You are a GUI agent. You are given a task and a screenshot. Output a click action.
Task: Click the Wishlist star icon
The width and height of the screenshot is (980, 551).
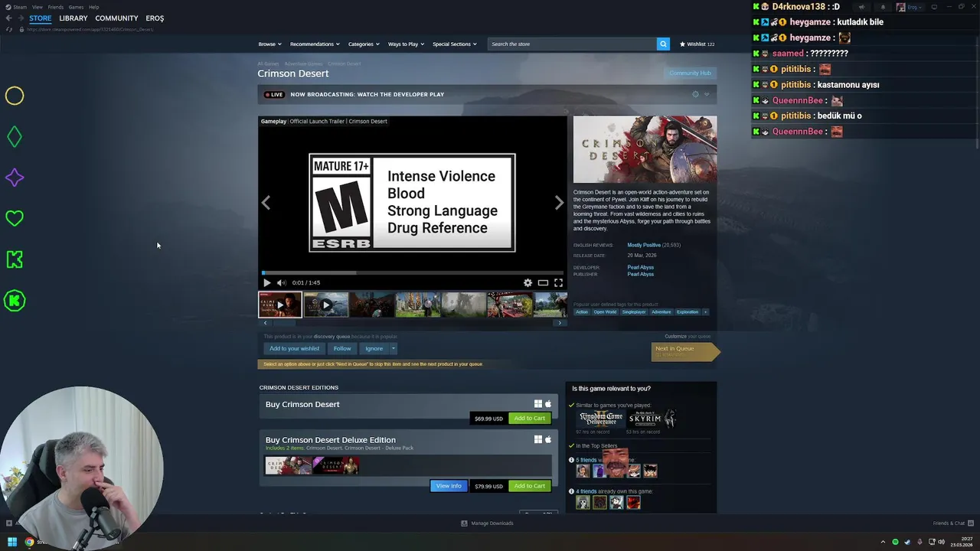tap(682, 44)
